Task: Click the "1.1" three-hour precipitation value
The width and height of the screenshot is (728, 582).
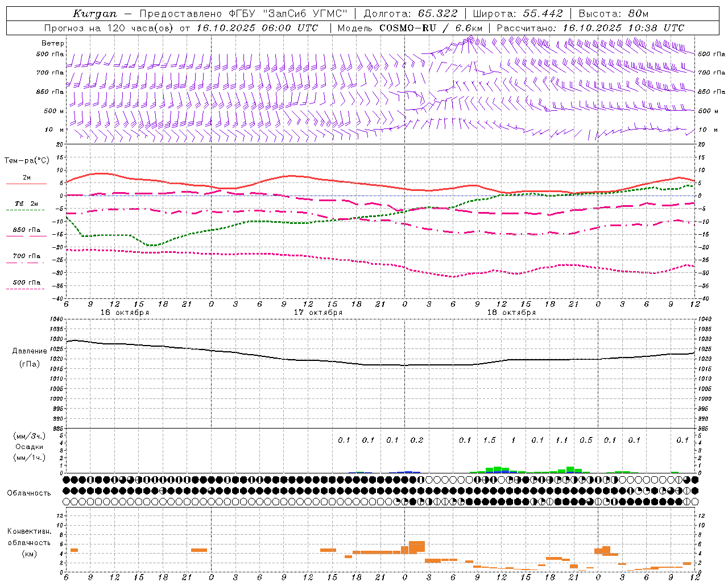Action: tap(561, 440)
